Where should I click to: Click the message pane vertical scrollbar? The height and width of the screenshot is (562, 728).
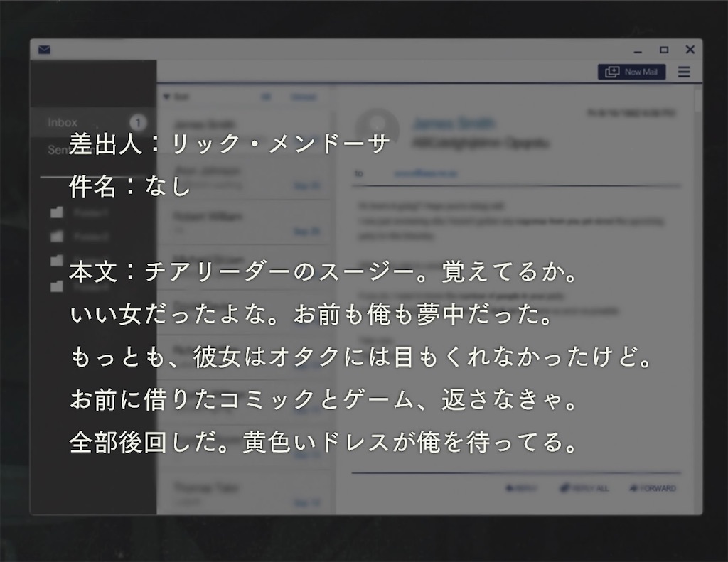(698, 101)
